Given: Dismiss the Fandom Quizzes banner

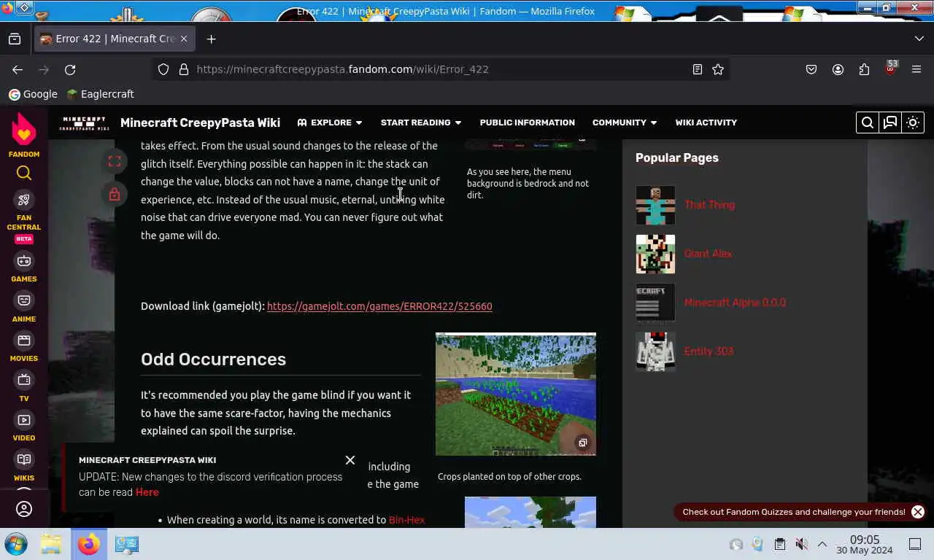Looking at the screenshot, I should tap(918, 512).
